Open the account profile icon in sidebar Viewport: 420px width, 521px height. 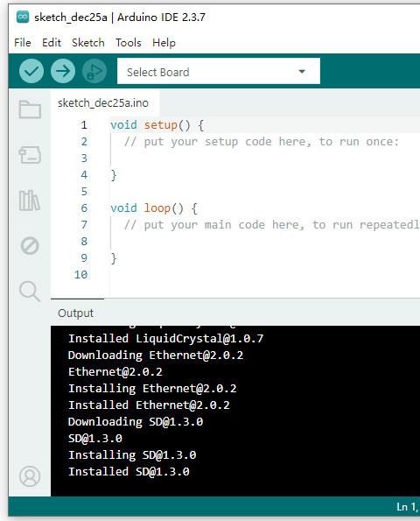(x=30, y=476)
